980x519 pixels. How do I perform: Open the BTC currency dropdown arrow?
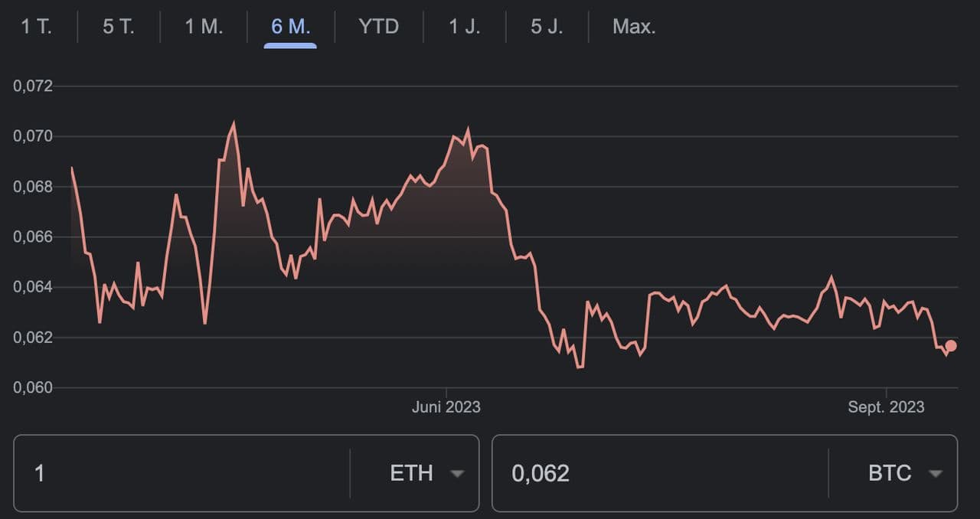coord(935,474)
